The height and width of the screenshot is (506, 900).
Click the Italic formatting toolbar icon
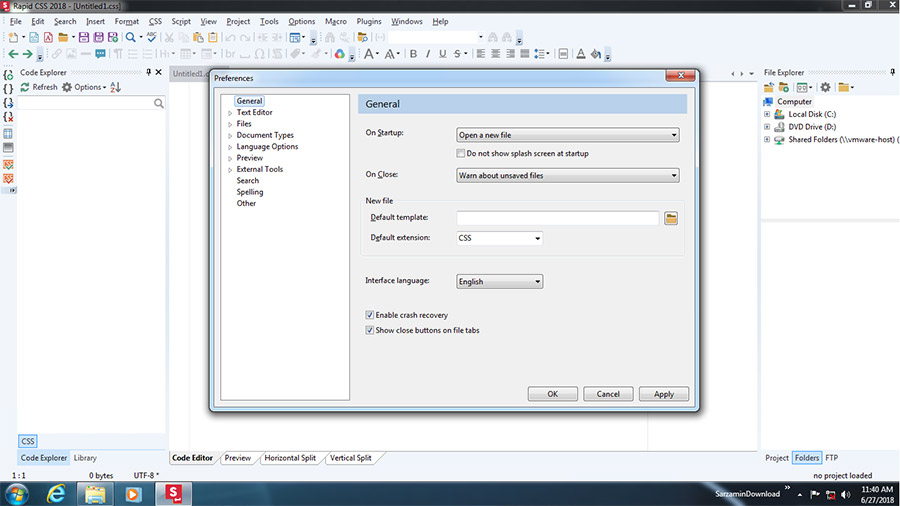coord(428,54)
